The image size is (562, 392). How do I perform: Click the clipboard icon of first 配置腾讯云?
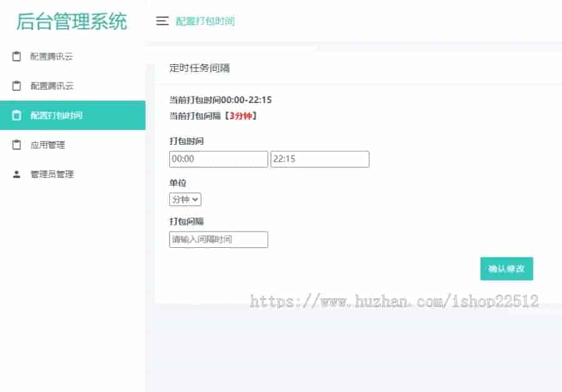(16, 56)
